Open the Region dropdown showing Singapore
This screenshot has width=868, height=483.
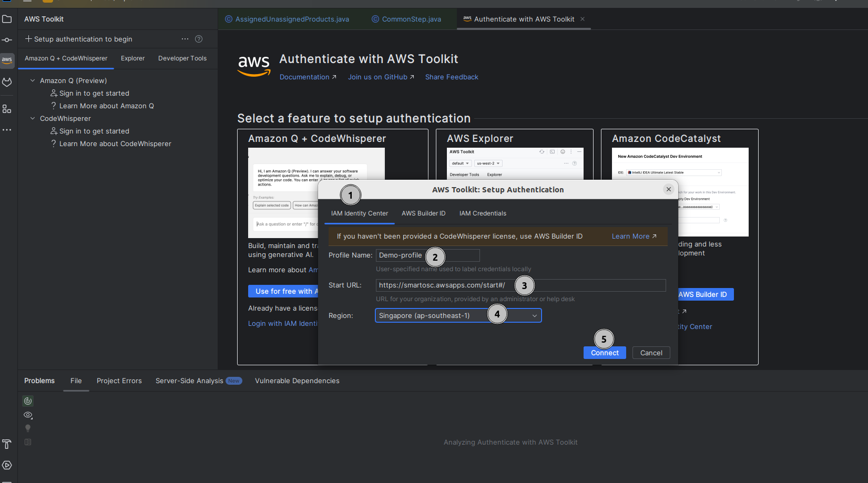pos(458,315)
